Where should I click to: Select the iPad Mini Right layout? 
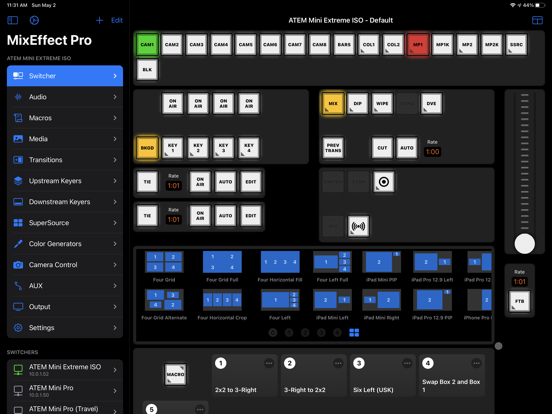[382, 300]
